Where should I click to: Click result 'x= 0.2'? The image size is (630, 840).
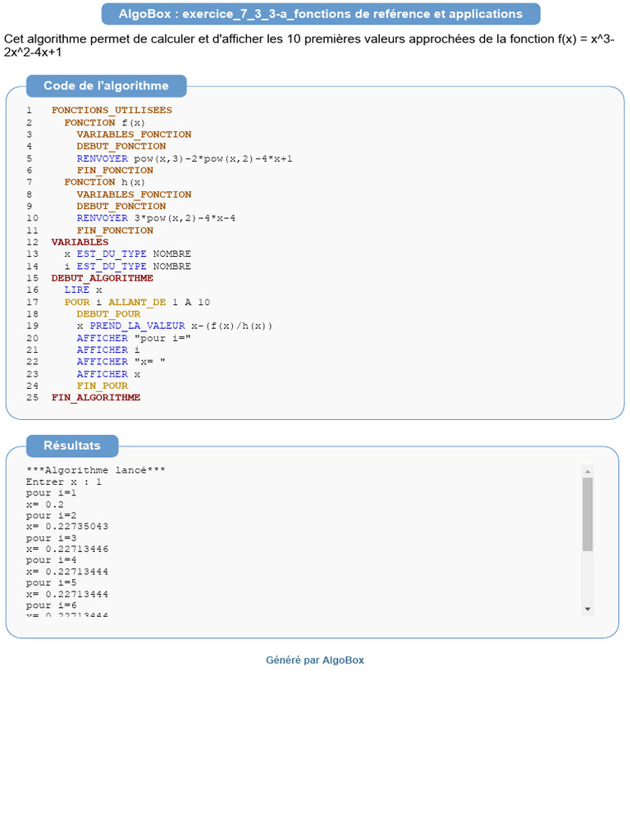click(45, 504)
